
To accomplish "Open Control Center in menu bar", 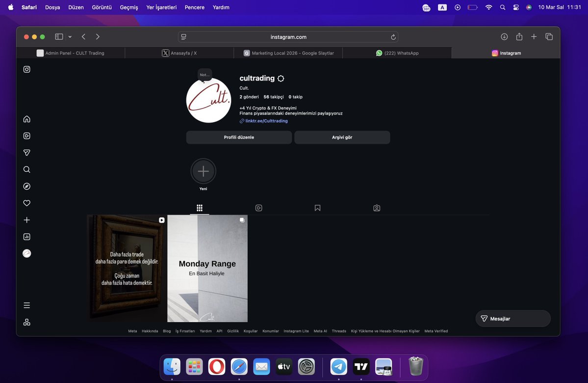I will 515,7.
